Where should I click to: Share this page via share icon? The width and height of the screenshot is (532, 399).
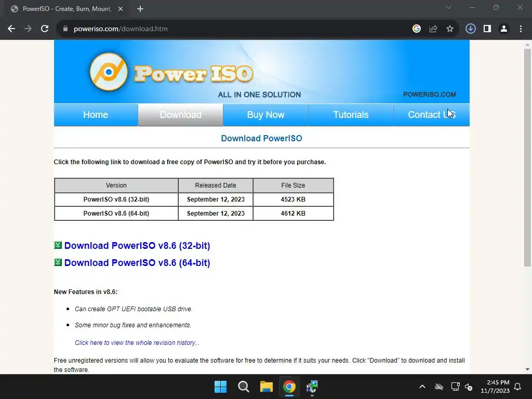[x=433, y=29]
